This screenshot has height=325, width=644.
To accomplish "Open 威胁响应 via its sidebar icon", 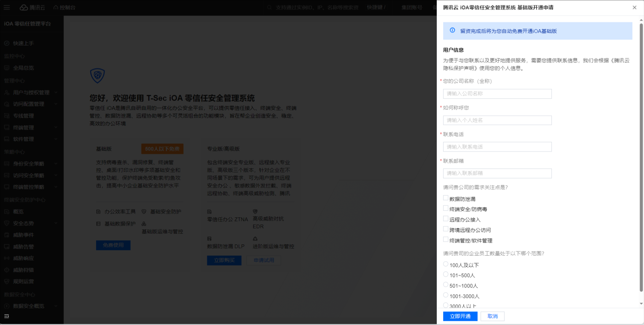I will point(6,258).
